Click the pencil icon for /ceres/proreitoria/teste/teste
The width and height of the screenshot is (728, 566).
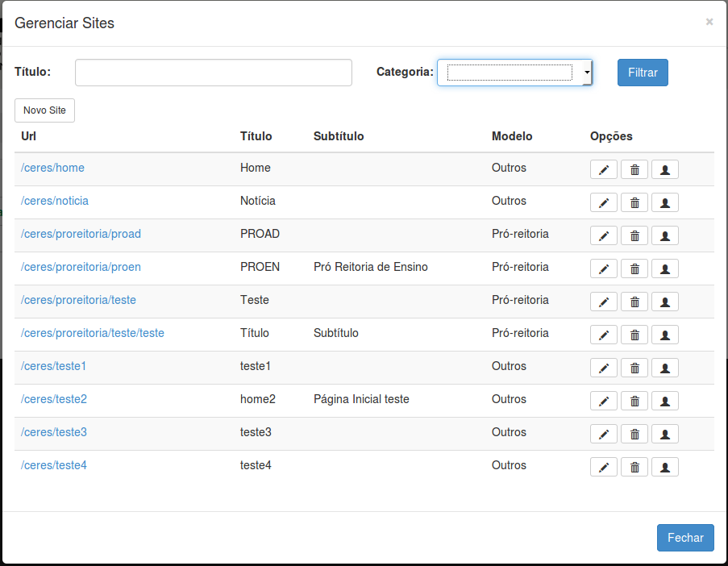pos(604,335)
